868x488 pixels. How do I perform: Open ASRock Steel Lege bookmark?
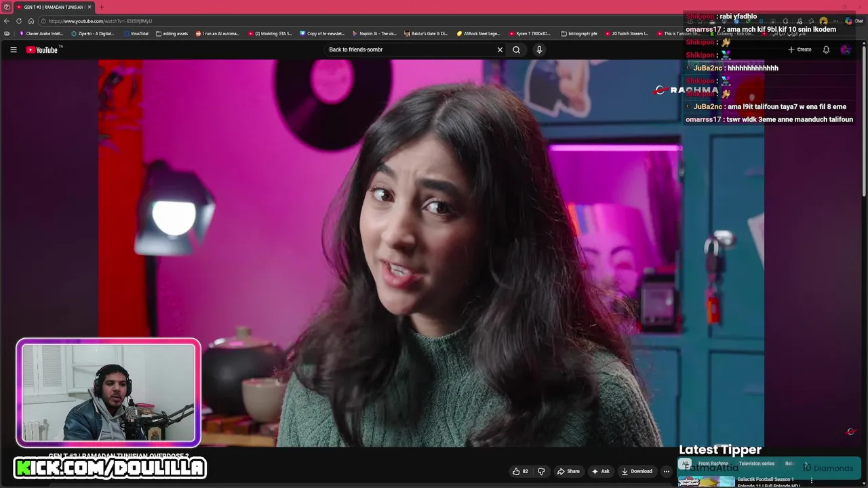pos(479,33)
